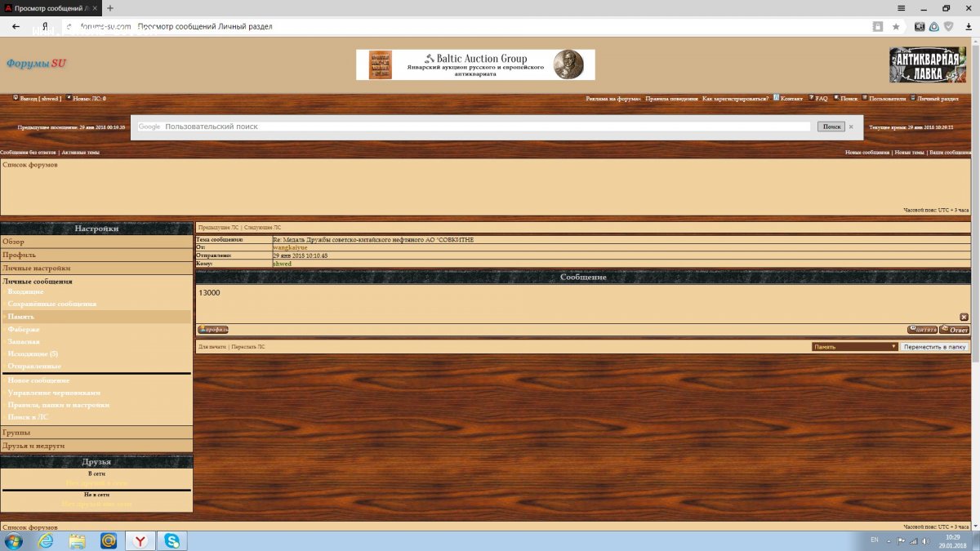Open the move-to-folder dropdown showing Память
The height and width of the screenshot is (551, 980).
(854, 347)
